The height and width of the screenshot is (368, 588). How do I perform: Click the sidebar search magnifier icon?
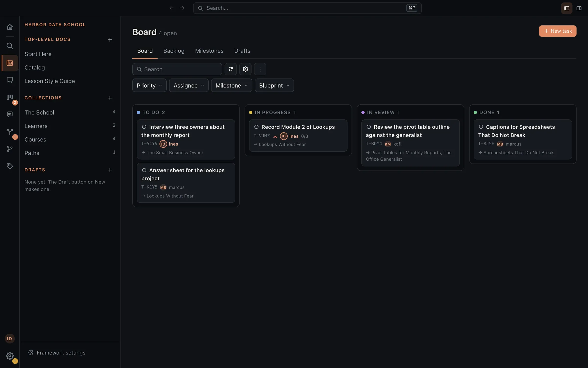[10, 46]
